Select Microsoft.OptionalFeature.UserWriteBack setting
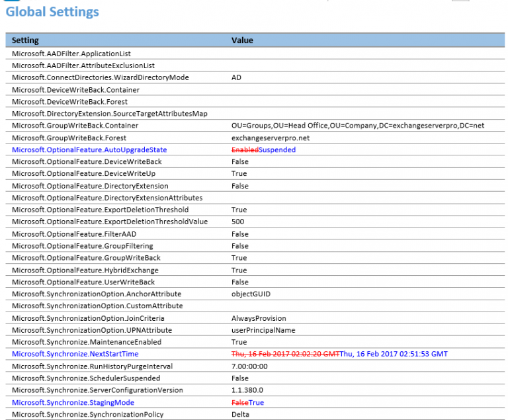 83,282
